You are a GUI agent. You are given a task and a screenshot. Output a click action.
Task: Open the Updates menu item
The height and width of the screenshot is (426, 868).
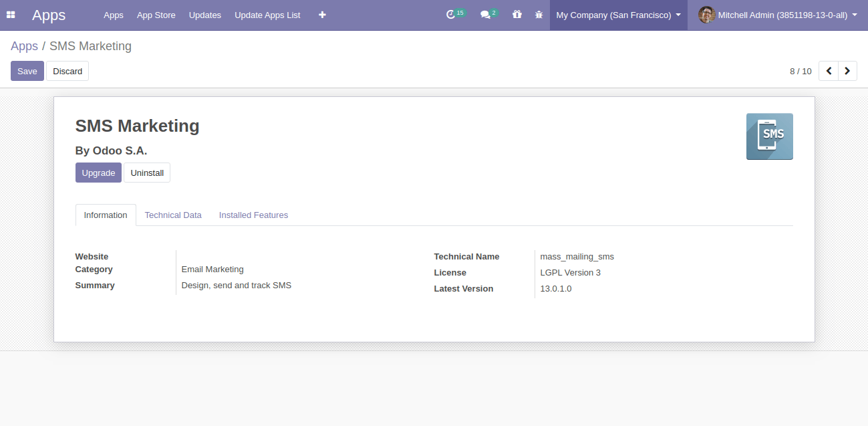tap(205, 15)
